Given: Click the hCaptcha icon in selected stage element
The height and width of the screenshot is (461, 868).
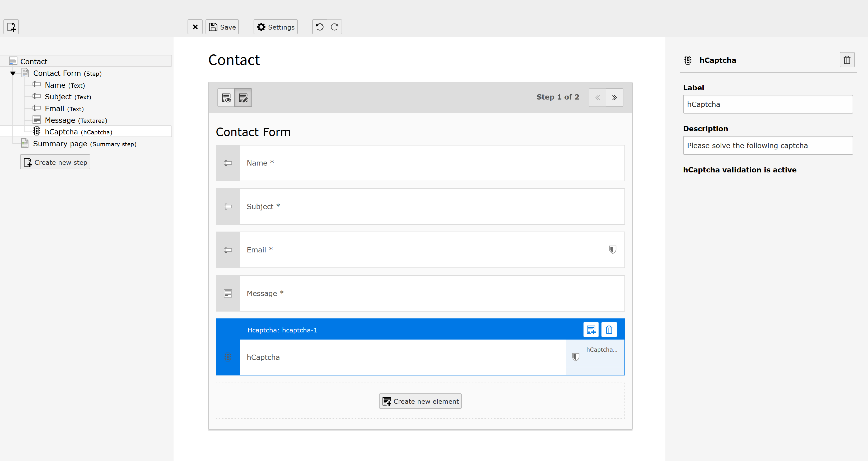Looking at the screenshot, I should (228, 357).
